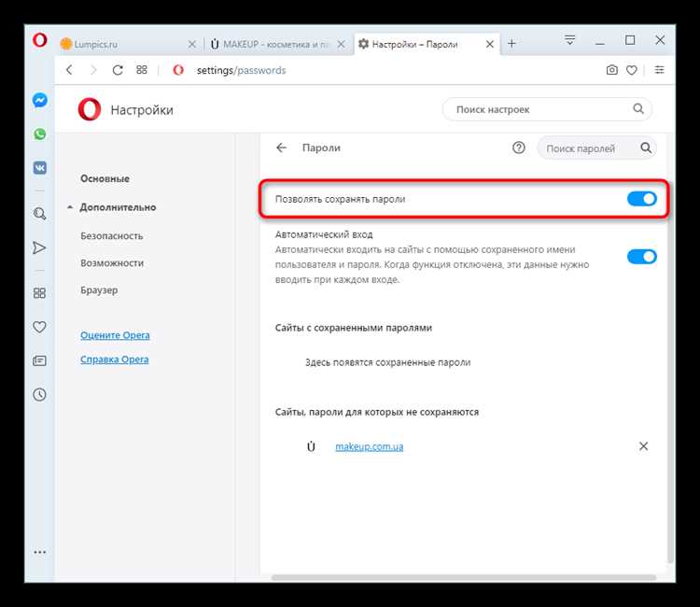700x607 pixels.
Task: Open history clock icon in sidebar
Action: [39, 394]
